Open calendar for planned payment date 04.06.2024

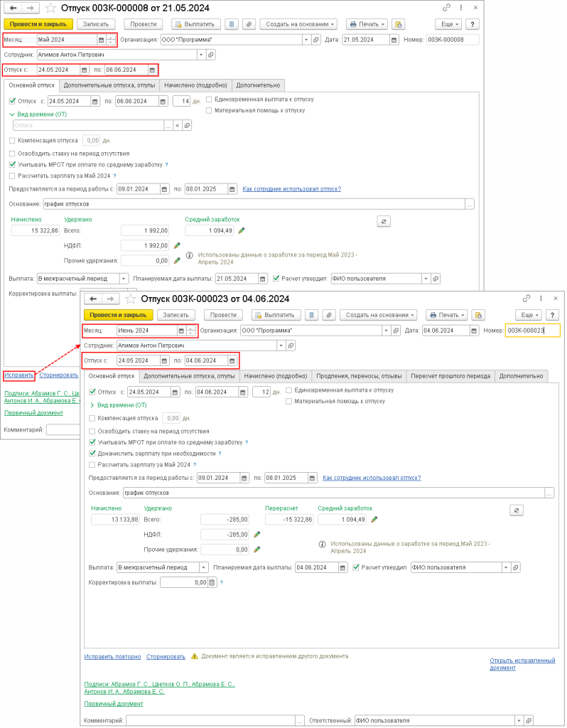(x=342, y=568)
